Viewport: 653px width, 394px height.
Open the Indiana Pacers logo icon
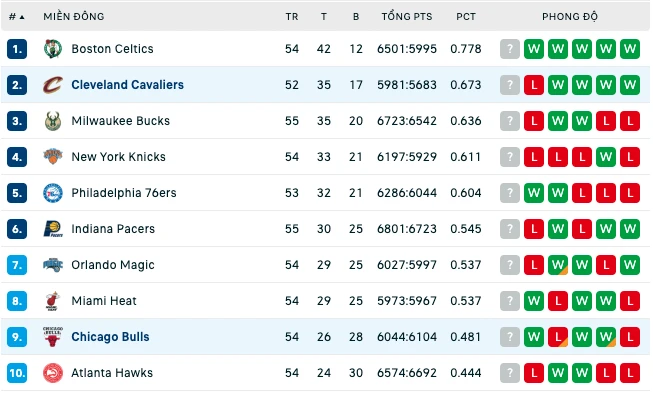(53, 229)
